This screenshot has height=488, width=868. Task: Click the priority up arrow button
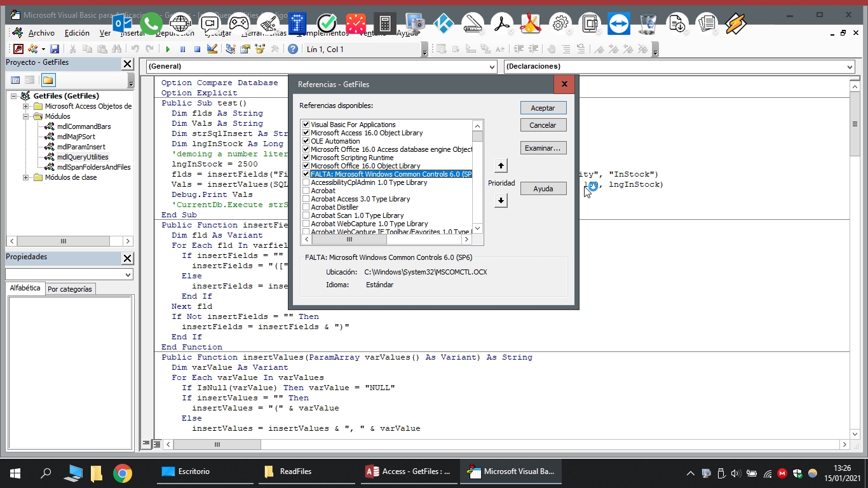(x=501, y=166)
